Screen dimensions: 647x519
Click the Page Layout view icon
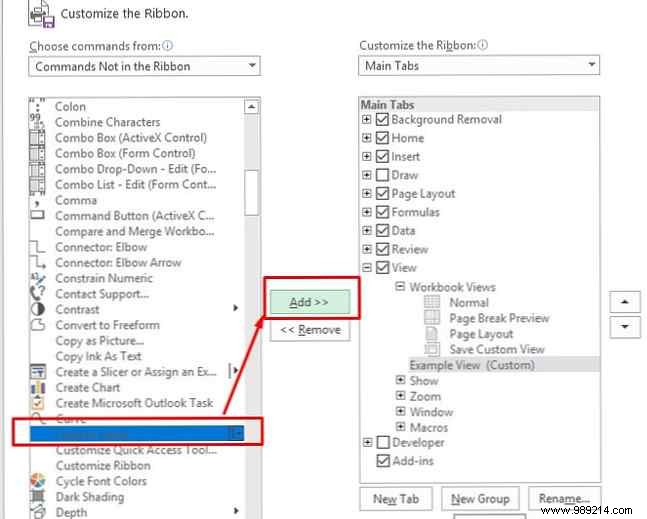point(432,334)
